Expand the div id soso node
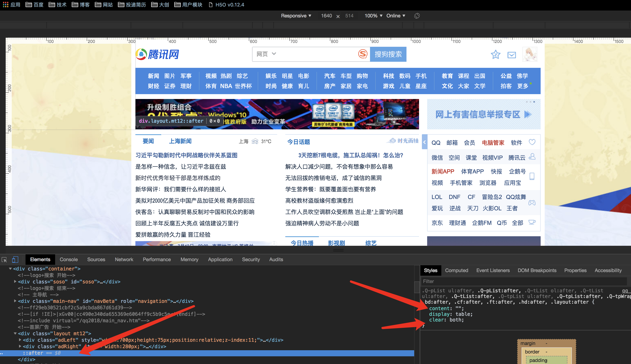The width and height of the screenshot is (631, 364). [15, 281]
